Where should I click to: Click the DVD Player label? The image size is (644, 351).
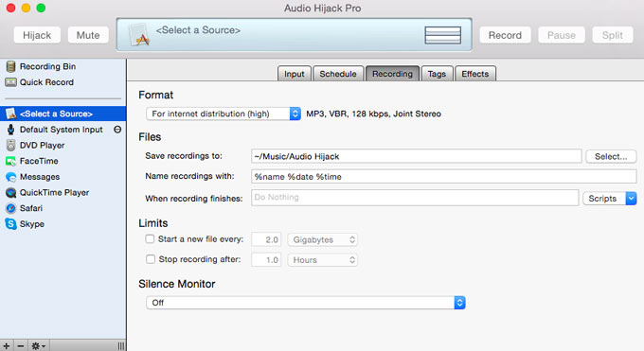pyautogui.click(x=42, y=146)
